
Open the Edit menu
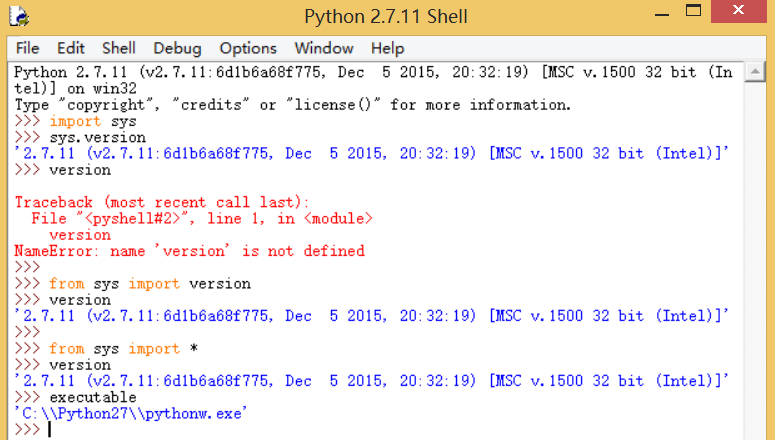click(x=71, y=48)
